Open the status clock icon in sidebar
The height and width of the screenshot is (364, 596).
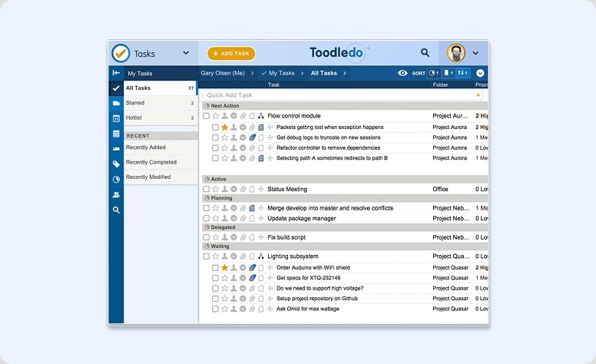pos(116,180)
